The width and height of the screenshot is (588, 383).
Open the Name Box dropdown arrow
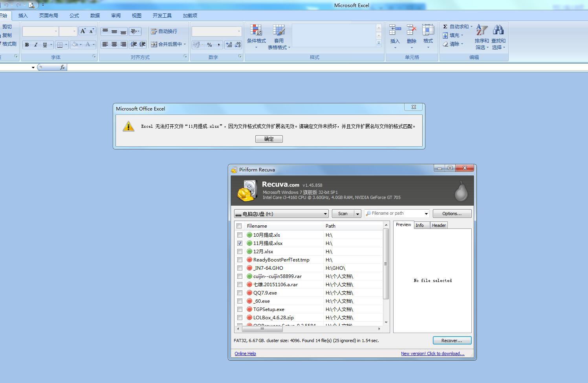33,68
